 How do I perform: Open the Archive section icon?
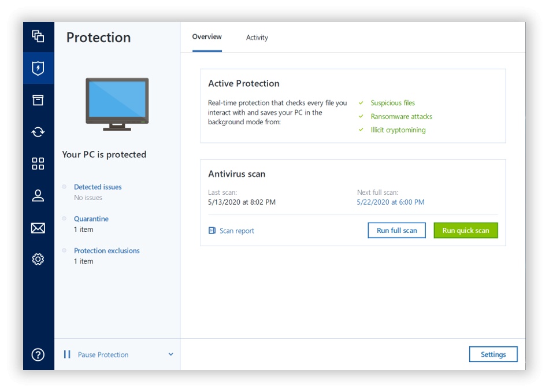coord(38,100)
